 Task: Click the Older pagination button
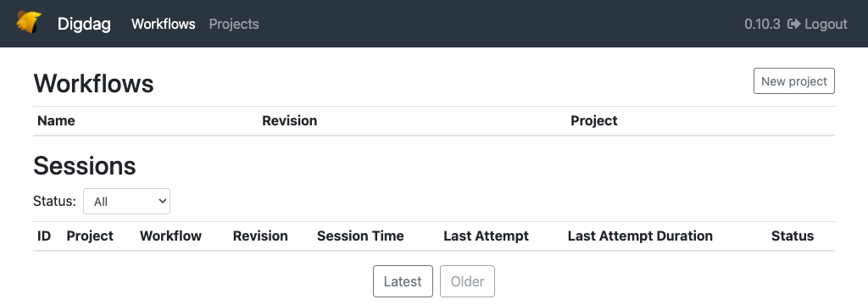[467, 281]
